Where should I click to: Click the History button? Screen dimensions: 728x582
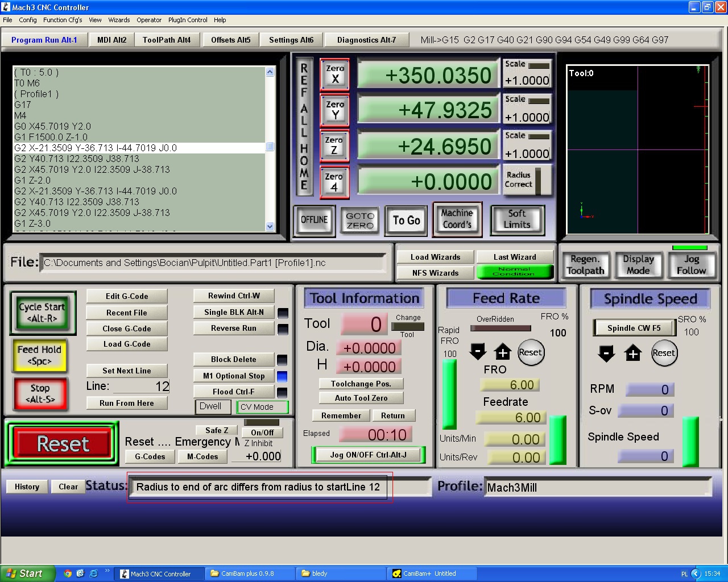27,487
